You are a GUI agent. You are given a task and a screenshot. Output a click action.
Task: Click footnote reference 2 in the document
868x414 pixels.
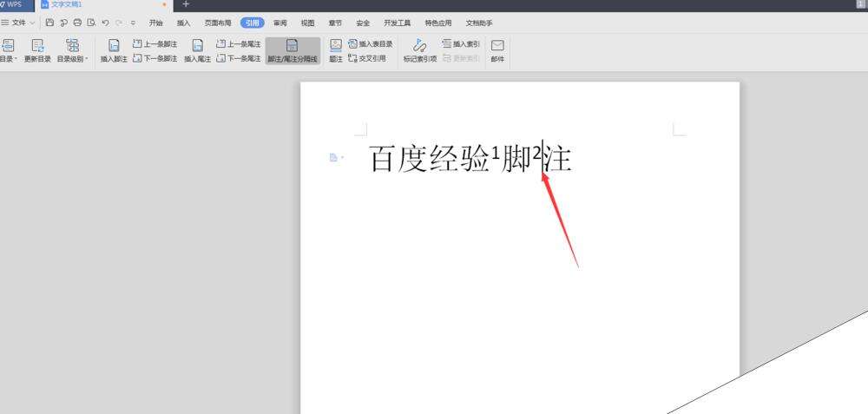(536, 154)
